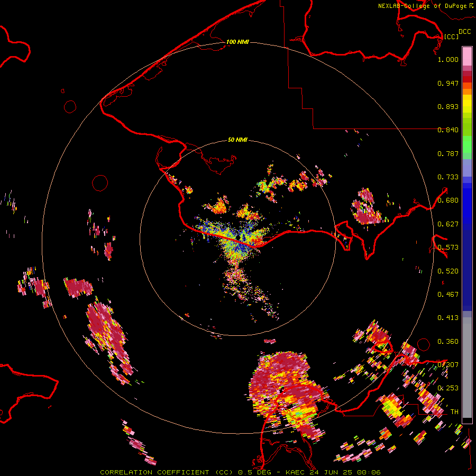Select the 0.253 scale value

(x=448, y=388)
